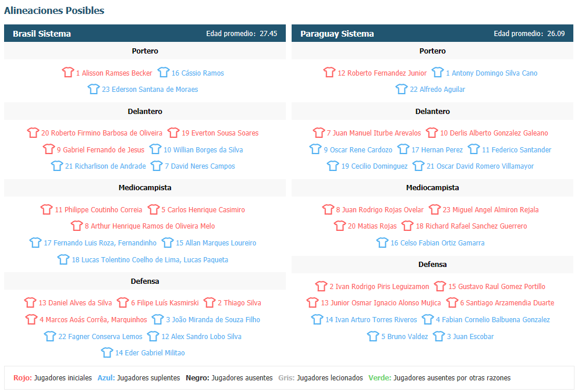Open player link 11 Federico Santander
This screenshot has width=578, height=392.
pos(517,149)
